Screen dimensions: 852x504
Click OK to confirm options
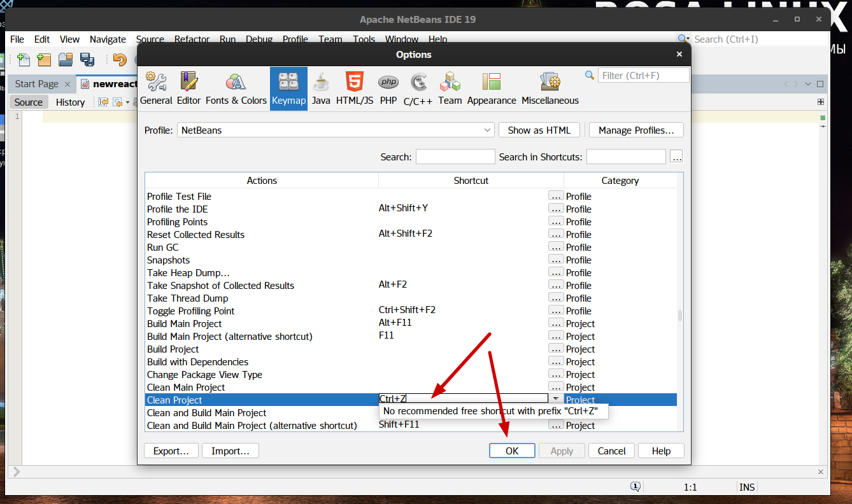click(512, 451)
